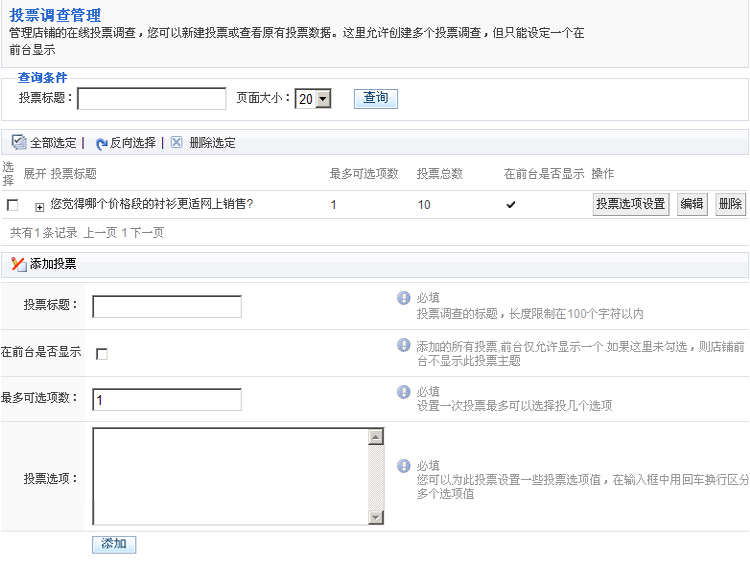
Task: Click the down arrow of 投票选项 textarea scrollbar
Action: pos(376,517)
